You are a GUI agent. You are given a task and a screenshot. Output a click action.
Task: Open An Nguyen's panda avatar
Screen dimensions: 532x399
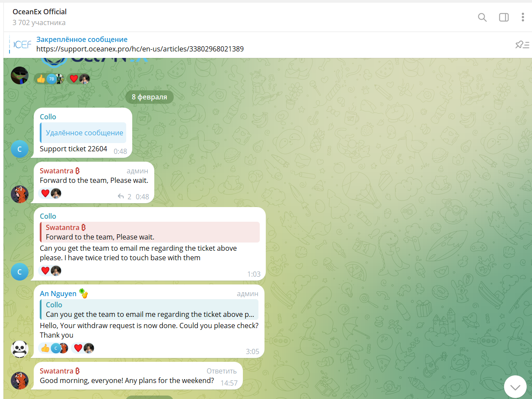click(x=19, y=349)
